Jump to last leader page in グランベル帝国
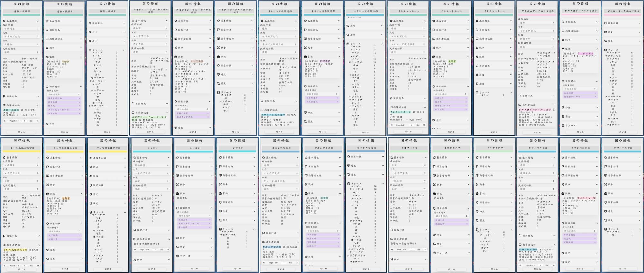This screenshot has height=273, width=644. pos(553,265)
